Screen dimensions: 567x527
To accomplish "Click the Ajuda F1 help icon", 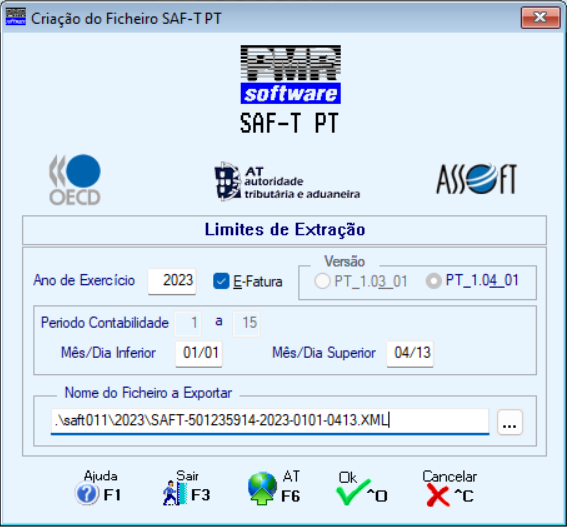I will pos(87,494).
